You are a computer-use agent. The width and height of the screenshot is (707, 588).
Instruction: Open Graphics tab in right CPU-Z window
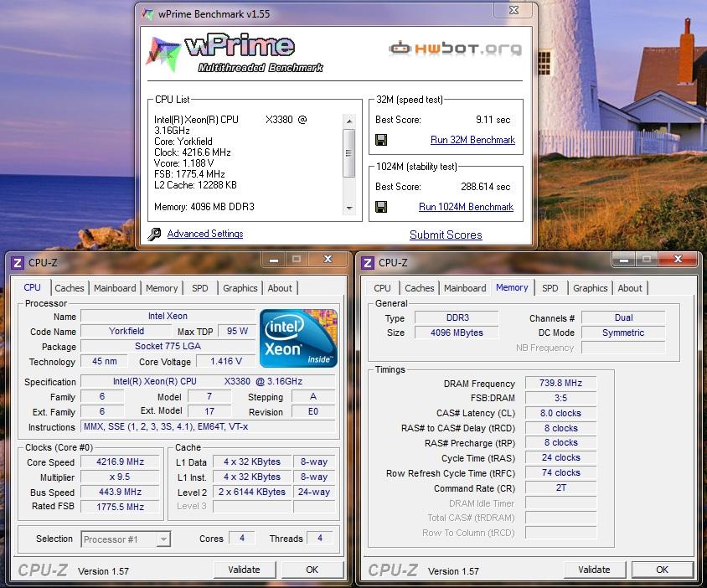click(x=591, y=288)
